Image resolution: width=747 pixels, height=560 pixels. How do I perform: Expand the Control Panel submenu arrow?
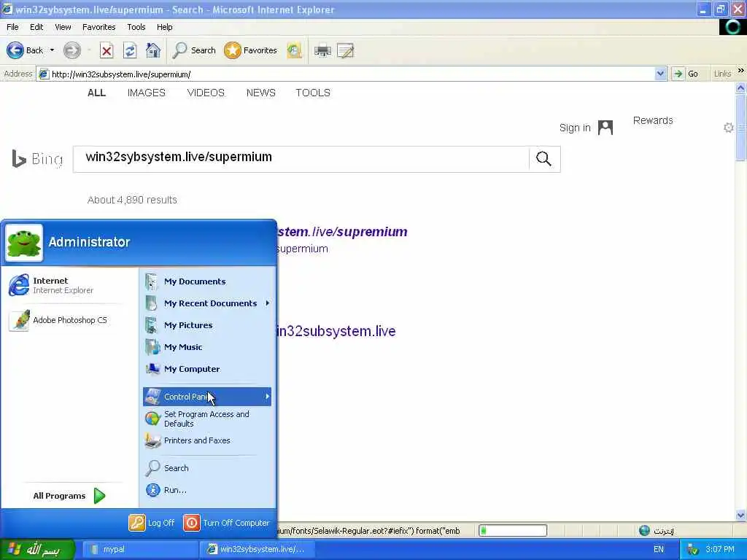(x=267, y=397)
